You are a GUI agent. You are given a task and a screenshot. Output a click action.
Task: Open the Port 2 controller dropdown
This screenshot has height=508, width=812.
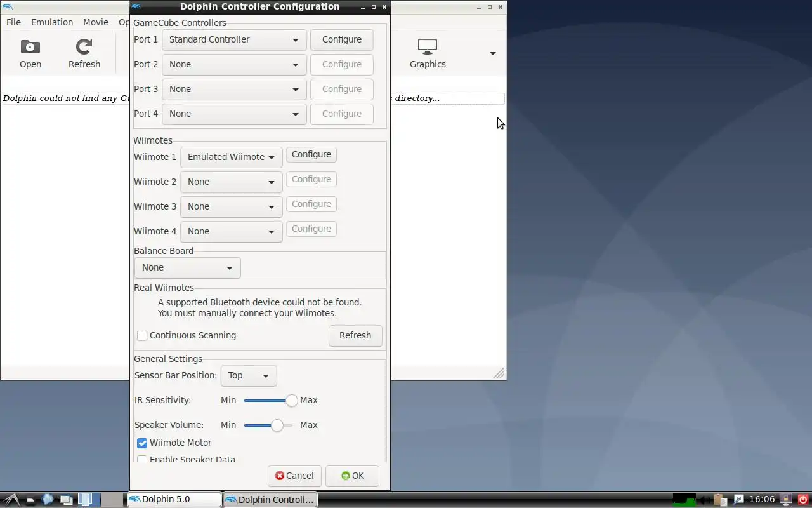[234, 64]
